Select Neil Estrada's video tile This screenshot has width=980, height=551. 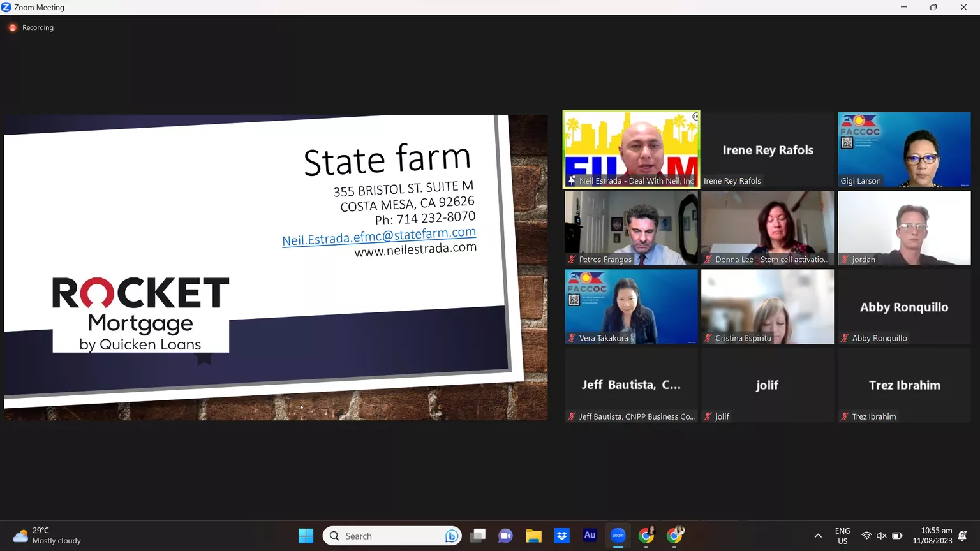point(631,150)
